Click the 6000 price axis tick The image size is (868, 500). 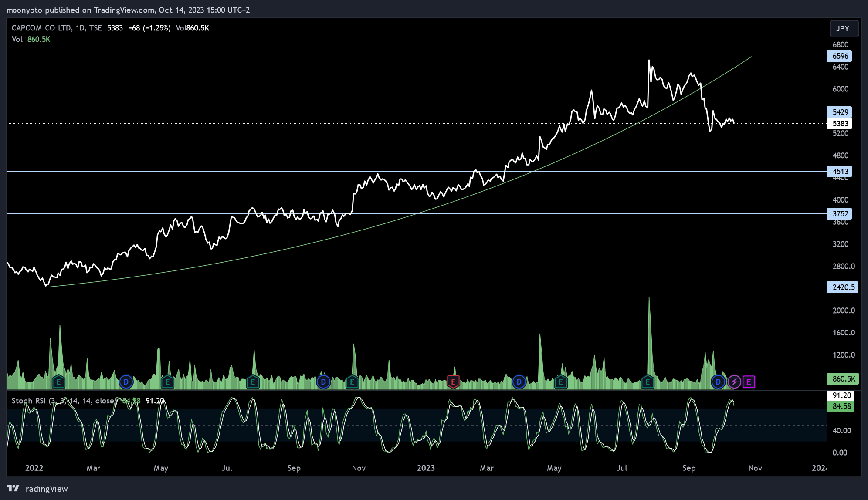point(841,89)
